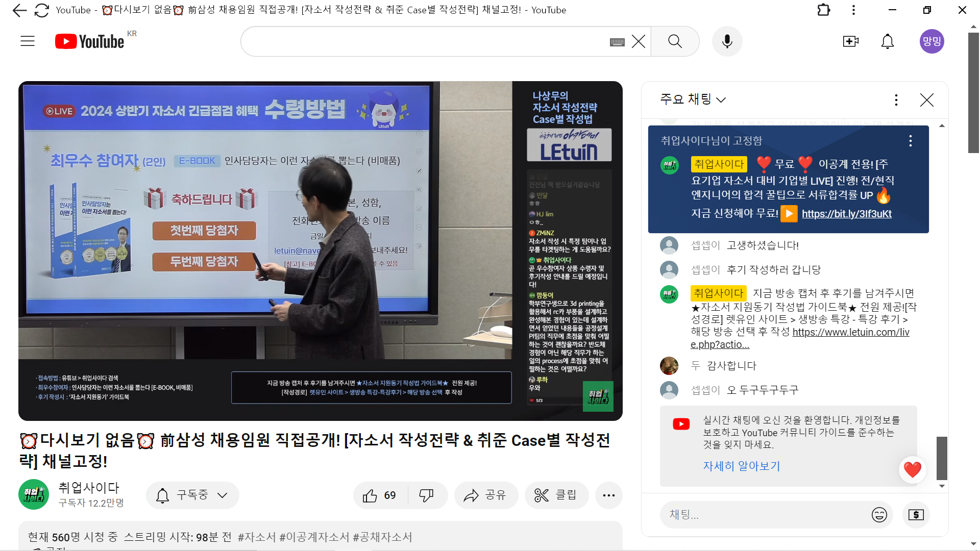Open the letuin.com link in chat message
980x551 pixels.
click(x=800, y=338)
